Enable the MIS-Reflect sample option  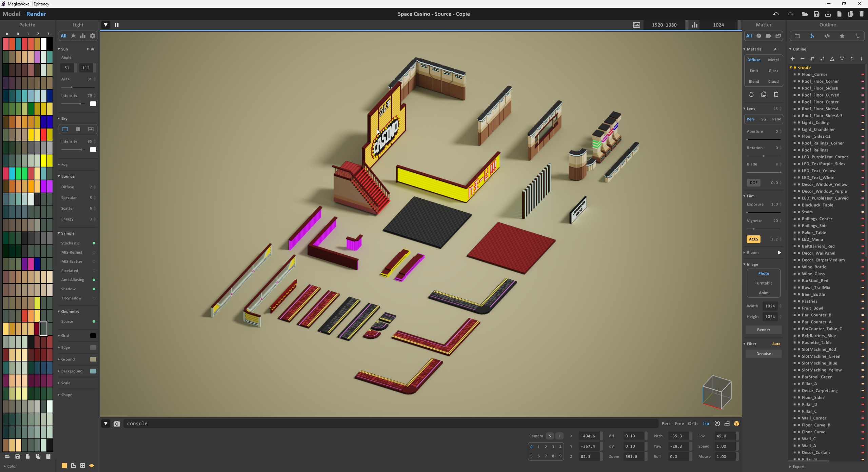[x=94, y=252]
